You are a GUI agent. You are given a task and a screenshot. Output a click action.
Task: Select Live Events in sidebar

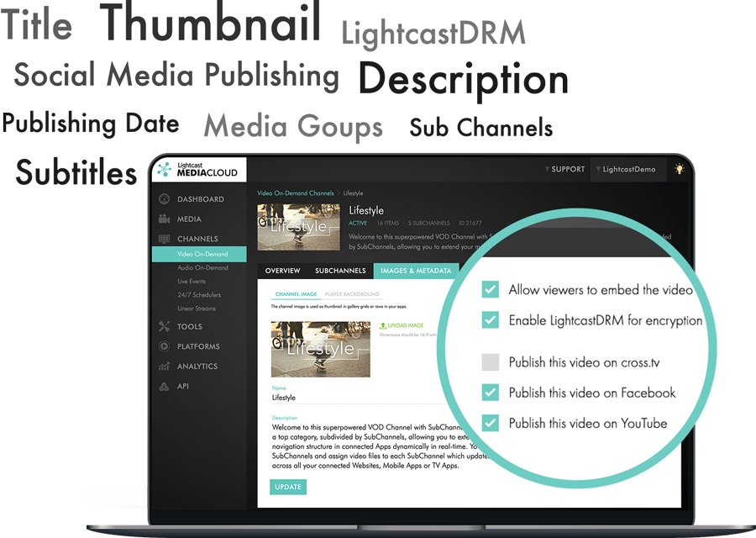[x=192, y=281]
